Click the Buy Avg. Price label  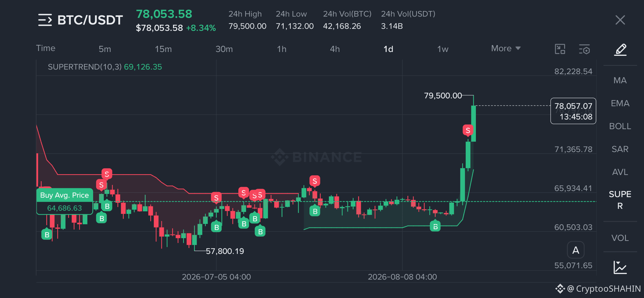coord(64,195)
